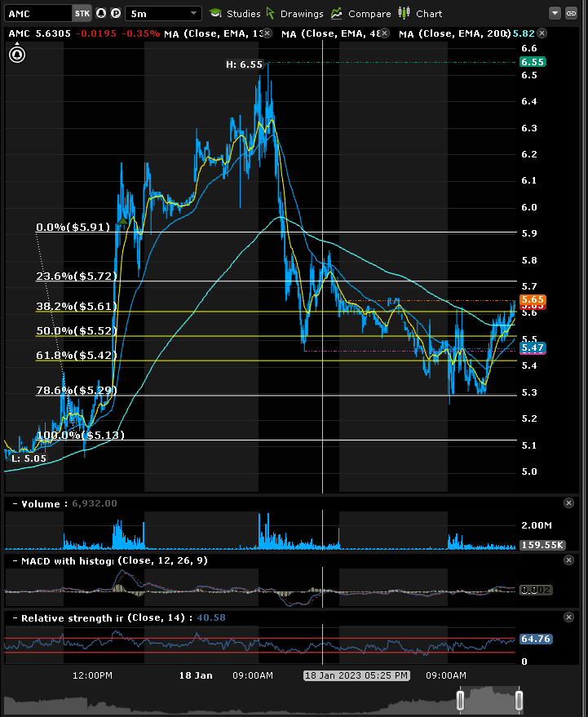Select the 0.0%($5.91) Fibonacci level label

click(x=73, y=227)
